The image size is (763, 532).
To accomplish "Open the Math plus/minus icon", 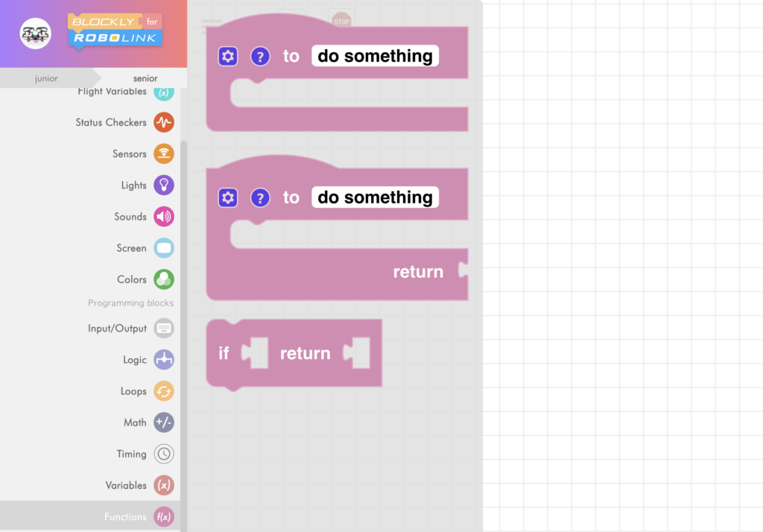I will coord(164,422).
